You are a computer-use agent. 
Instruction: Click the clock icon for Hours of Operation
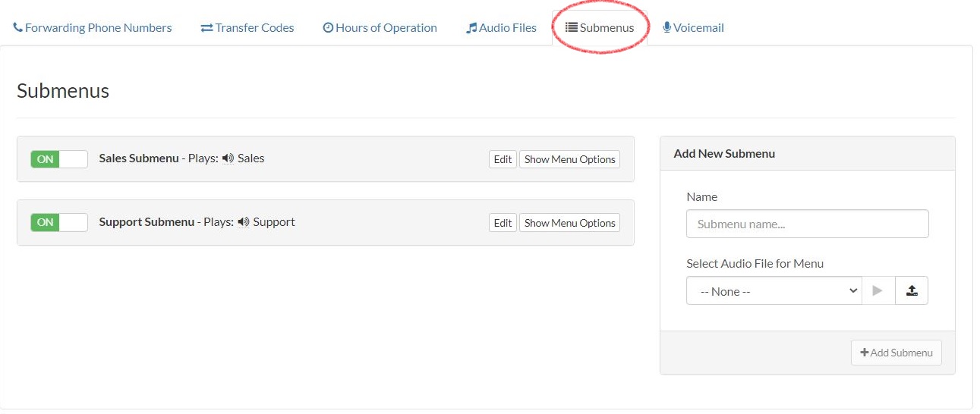[328, 28]
